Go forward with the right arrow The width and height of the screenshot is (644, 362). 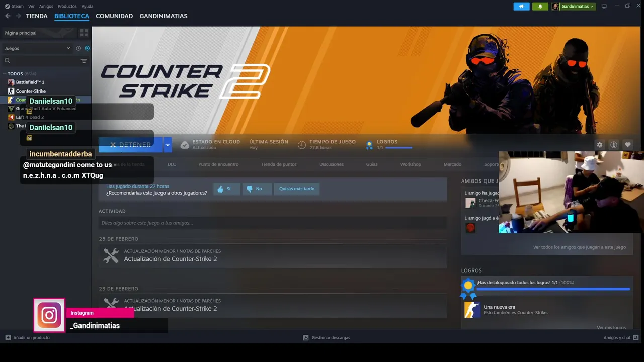(18, 16)
